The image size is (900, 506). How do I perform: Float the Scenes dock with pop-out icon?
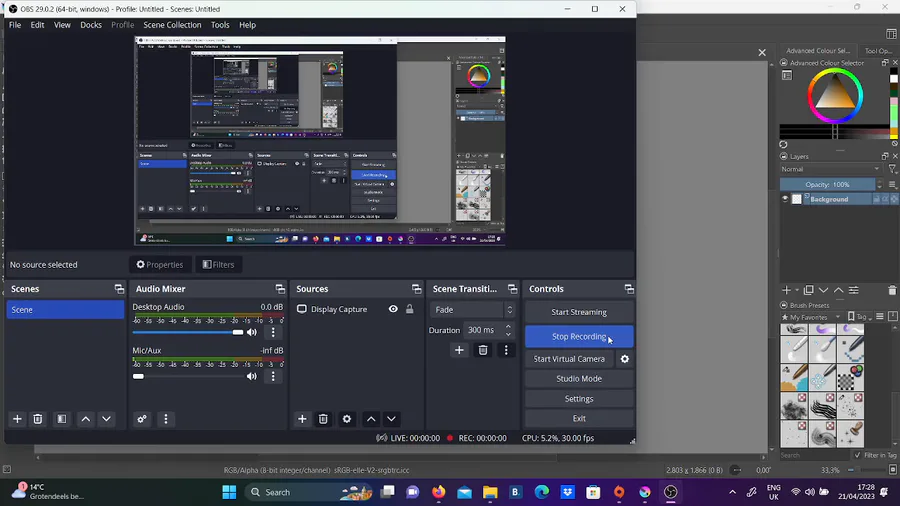119,289
